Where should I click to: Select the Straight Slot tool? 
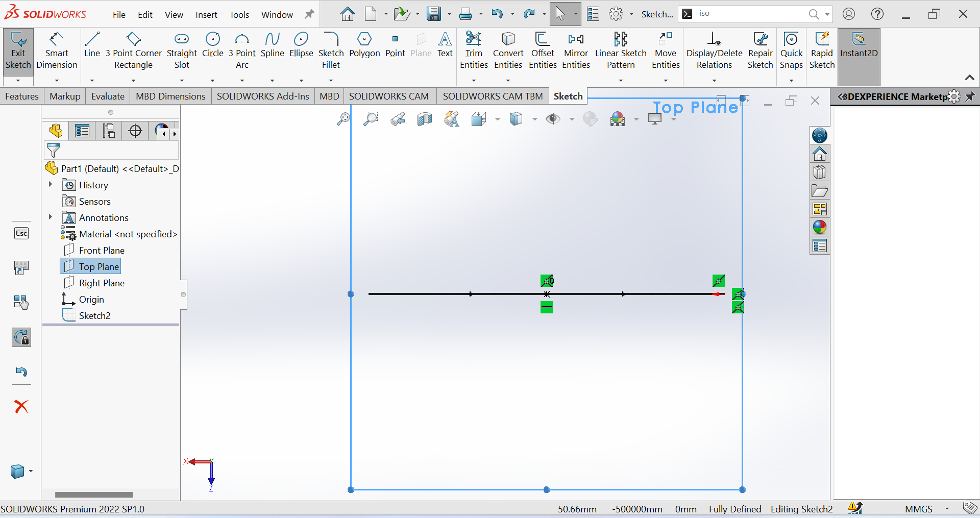(x=182, y=51)
